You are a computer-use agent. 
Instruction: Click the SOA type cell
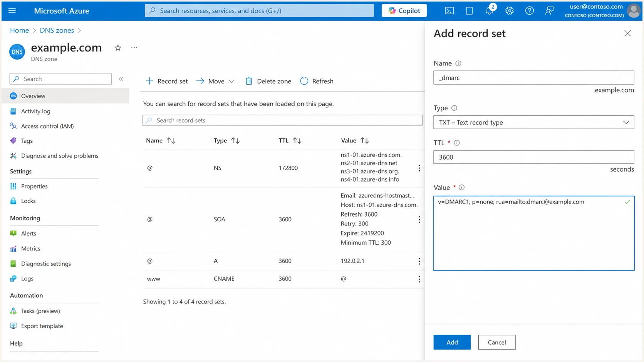(219, 219)
